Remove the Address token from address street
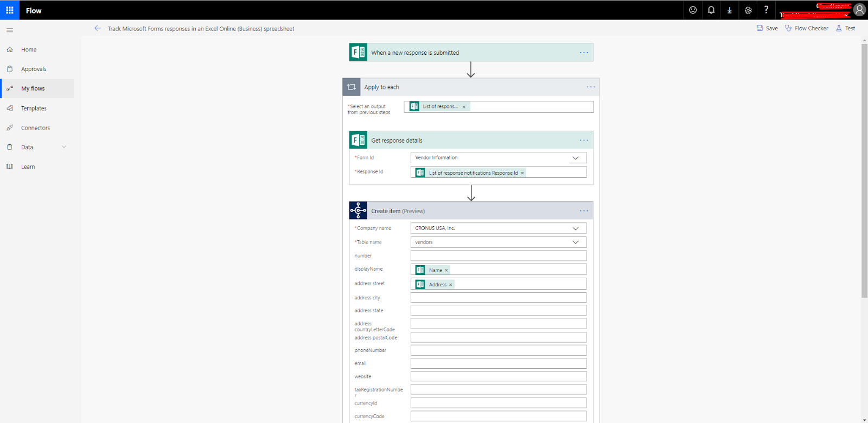Image resolution: width=868 pixels, height=423 pixels. 450,285
